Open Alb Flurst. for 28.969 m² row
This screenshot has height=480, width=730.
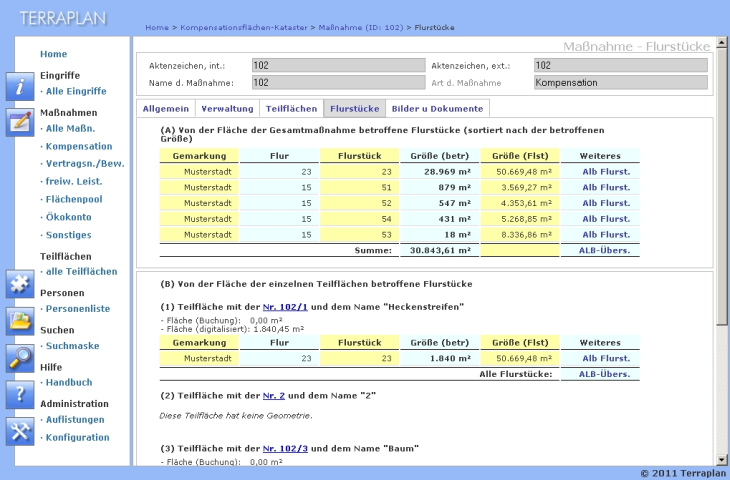[x=606, y=172]
